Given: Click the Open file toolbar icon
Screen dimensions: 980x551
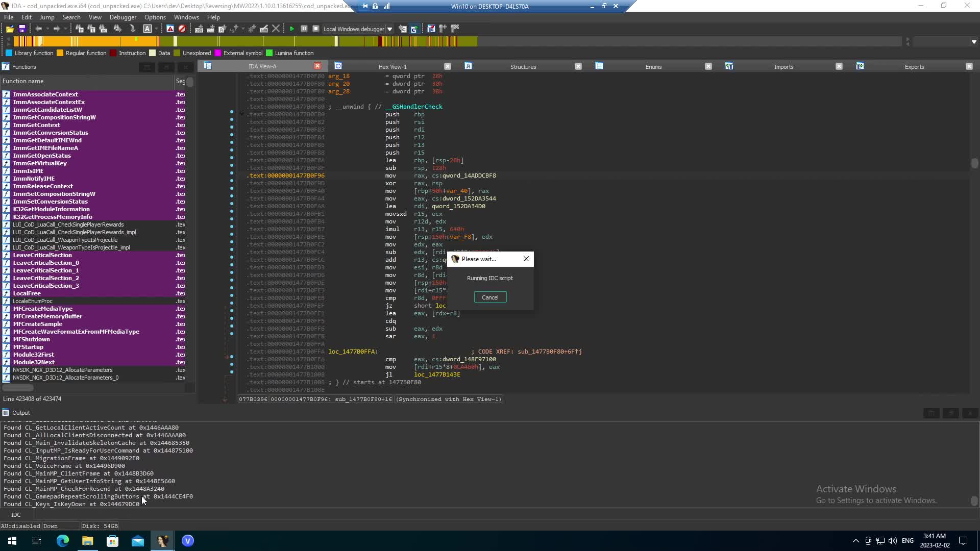Looking at the screenshot, I should tap(10, 29).
